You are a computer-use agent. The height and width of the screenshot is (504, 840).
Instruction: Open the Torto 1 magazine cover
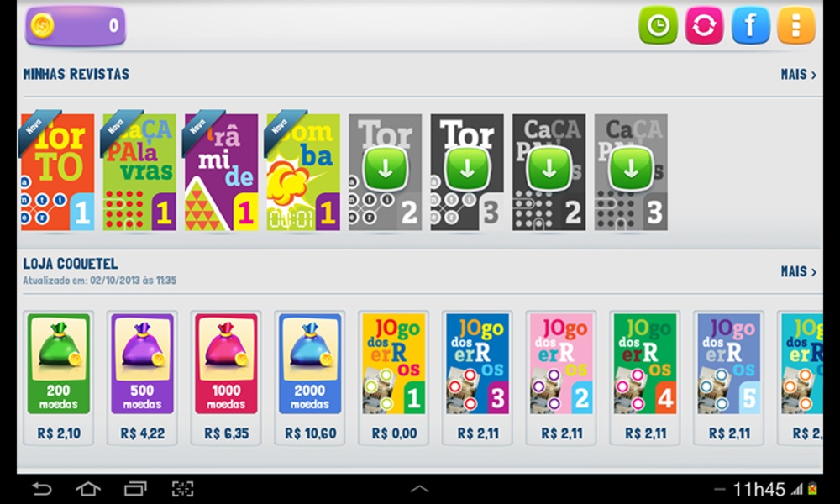point(58,172)
